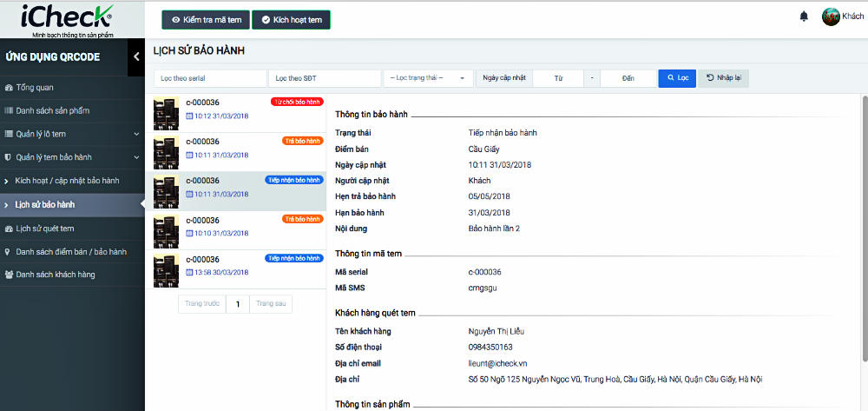Click the Đến end date field
This screenshot has width=868, height=411.
[628, 78]
